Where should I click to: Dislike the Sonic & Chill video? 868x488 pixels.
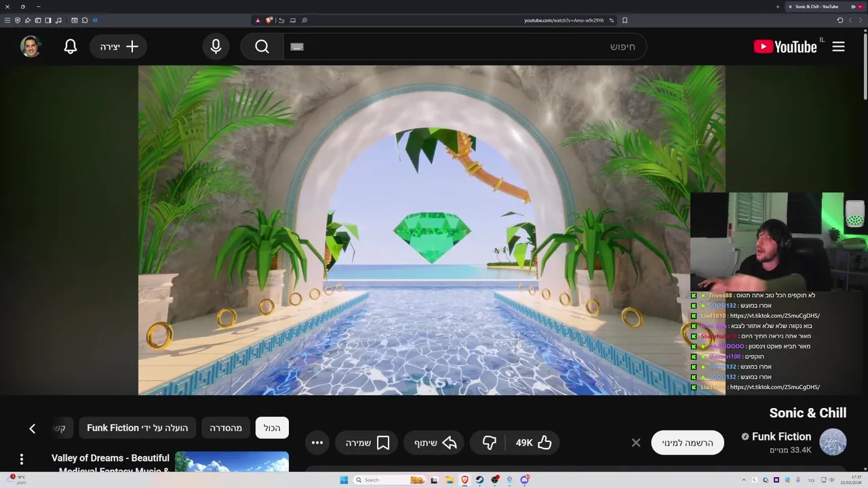[x=489, y=443]
